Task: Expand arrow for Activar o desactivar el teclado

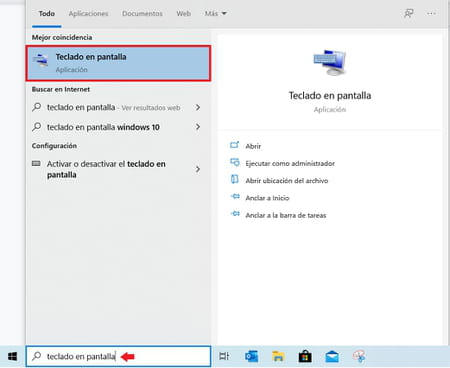Action: pyautogui.click(x=198, y=169)
